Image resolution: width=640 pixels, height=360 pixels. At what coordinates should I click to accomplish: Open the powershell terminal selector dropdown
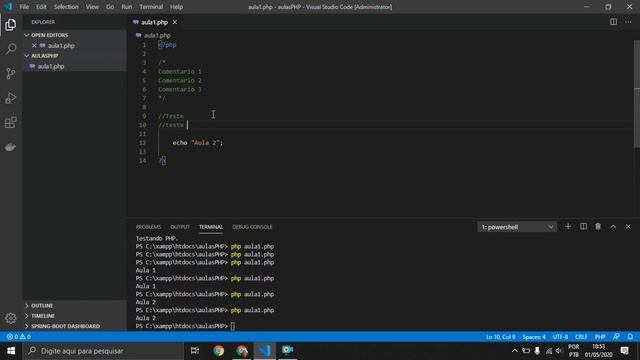[517, 227]
